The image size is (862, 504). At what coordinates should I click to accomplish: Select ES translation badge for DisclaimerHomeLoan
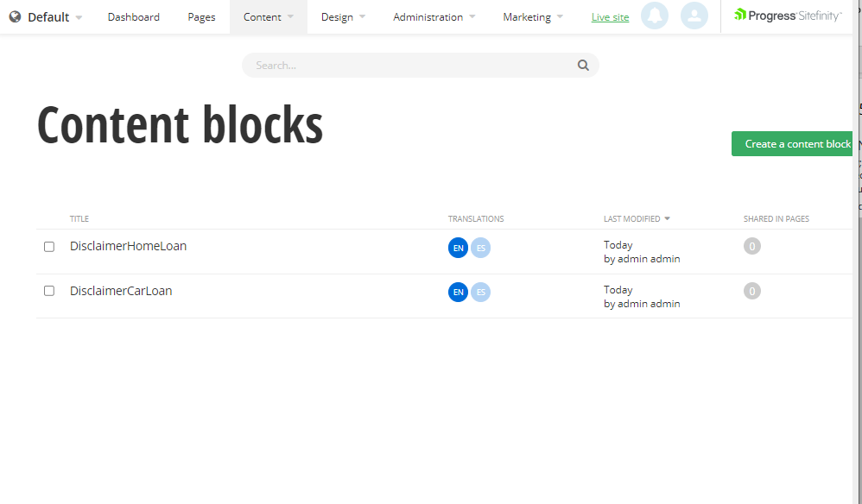pos(480,248)
